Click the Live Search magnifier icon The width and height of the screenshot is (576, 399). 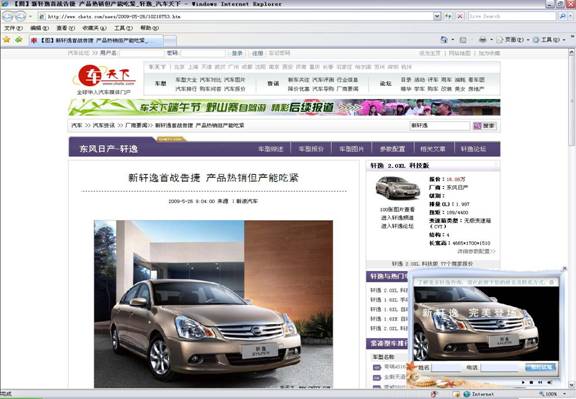pos(562,16)
